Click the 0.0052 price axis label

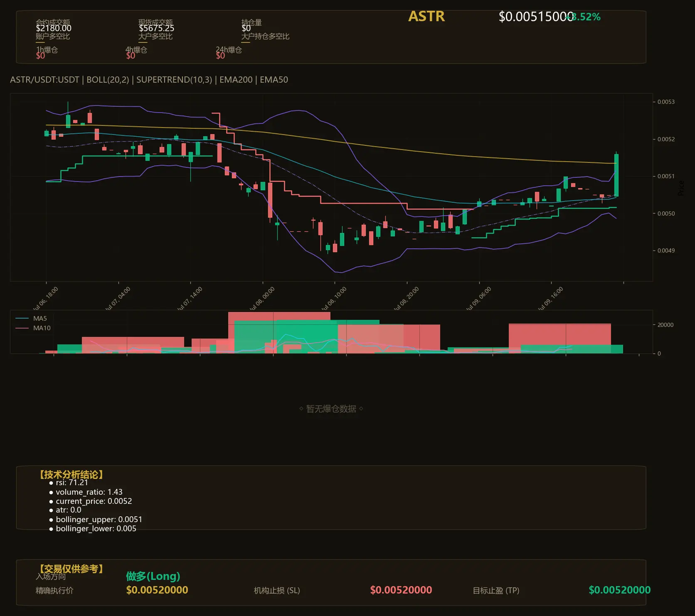point(666,139)
